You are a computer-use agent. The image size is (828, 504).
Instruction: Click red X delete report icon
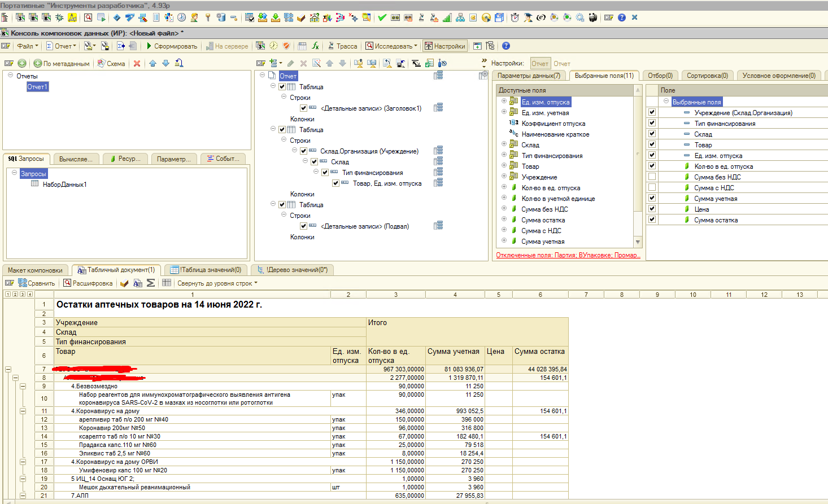(137, 63)
